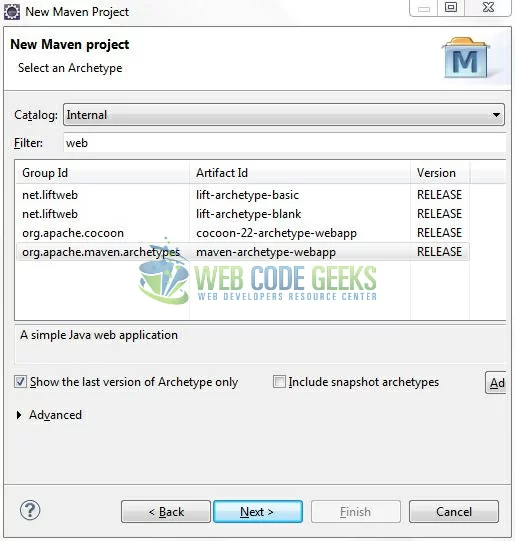The height and width of the screenshot is (541, 515).
Task: Sort by Group Id column header
Action: pyautogui.click(x=102, y=173)
